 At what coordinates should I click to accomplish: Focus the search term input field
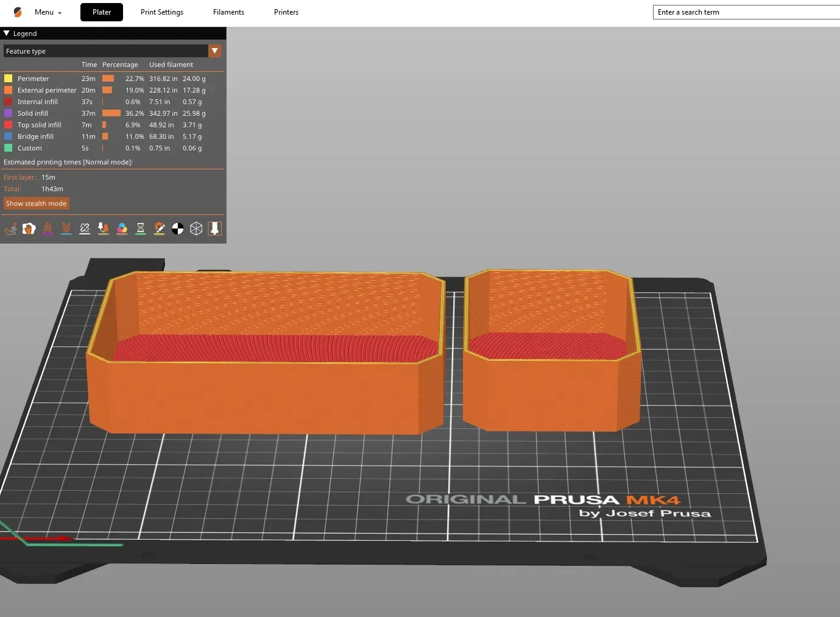(x=746, y=12)
